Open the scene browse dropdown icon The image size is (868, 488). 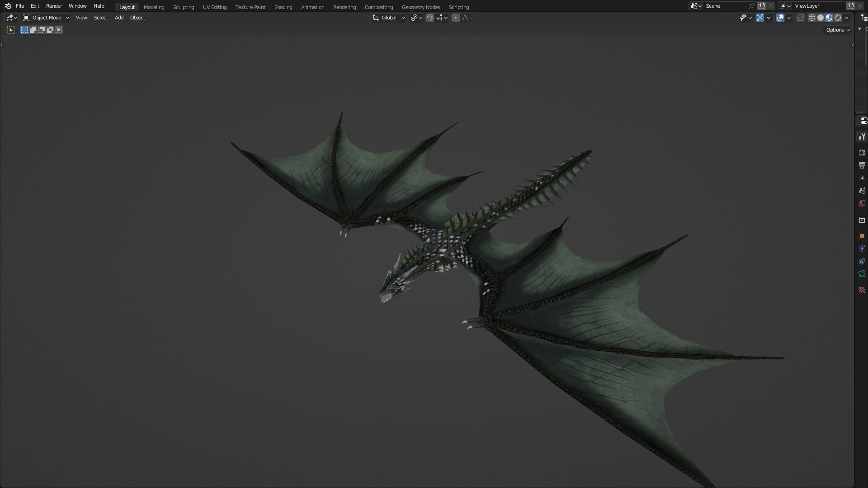[696, 6]
